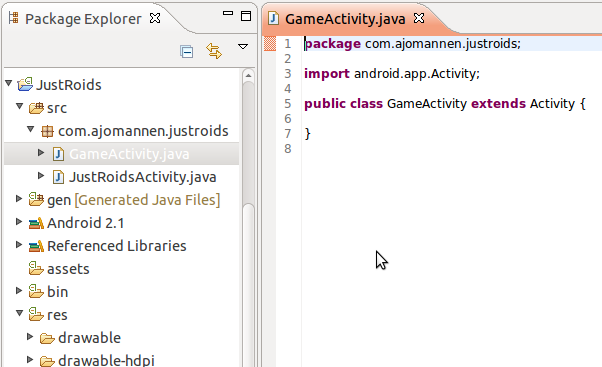Click the drawable folder icon
Image resolution: width=602 pixels, height=367 pixels.
(x=47, y=338)
